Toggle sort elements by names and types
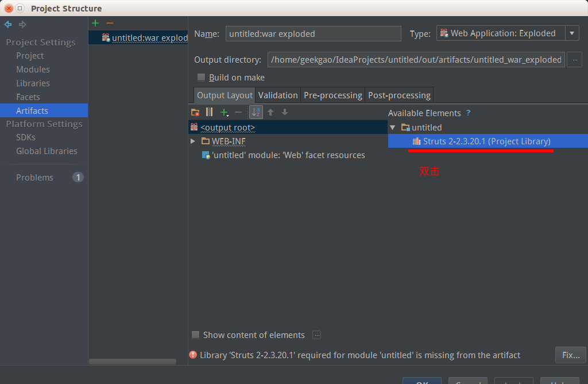 tap(256, 112)
